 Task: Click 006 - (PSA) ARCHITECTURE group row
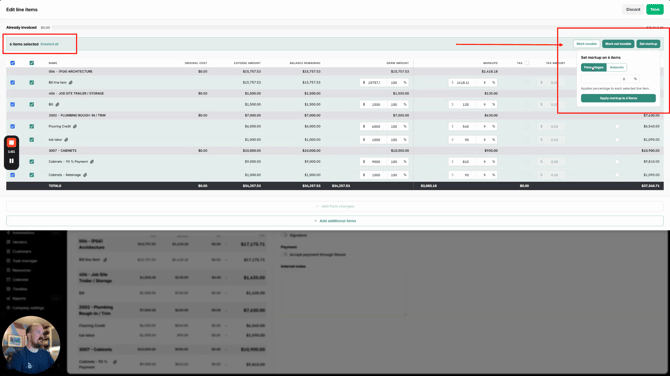click(335, 71)
